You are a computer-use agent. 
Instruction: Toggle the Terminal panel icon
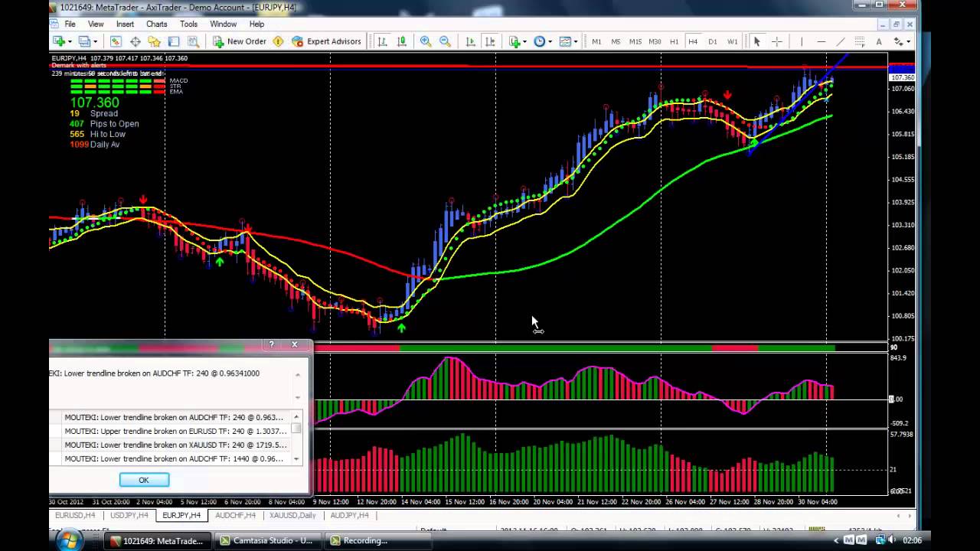[174, 41]
